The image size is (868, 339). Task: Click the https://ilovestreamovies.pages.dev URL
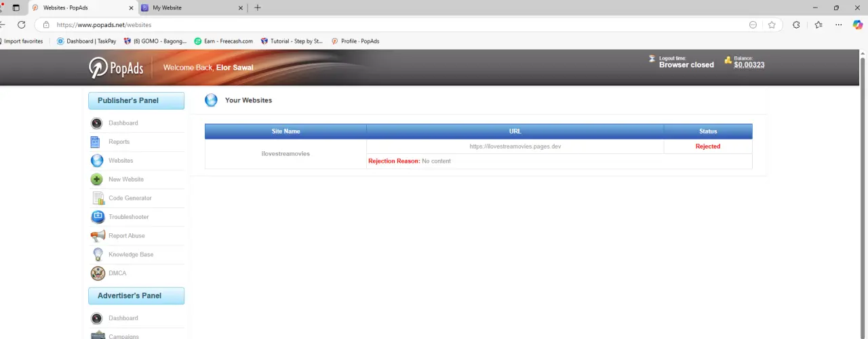click(515, 146)
